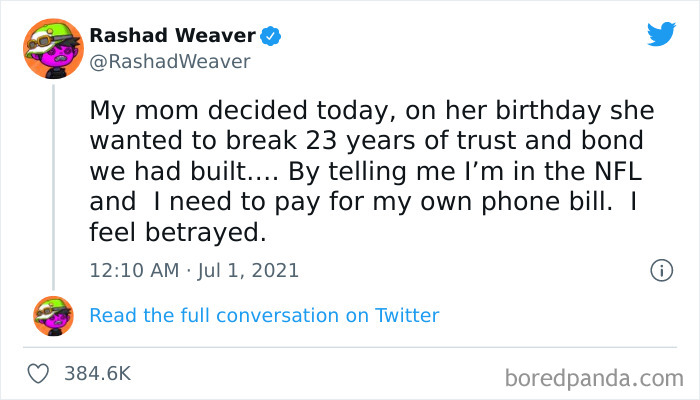Viewport: 700px width, 400px height.
Task: Click the 384.6K like count
Action: click(97, 374)
